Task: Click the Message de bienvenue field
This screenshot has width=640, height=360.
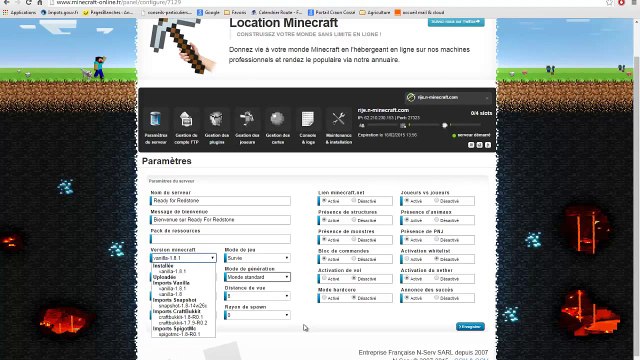Action: tap(220, 220)
